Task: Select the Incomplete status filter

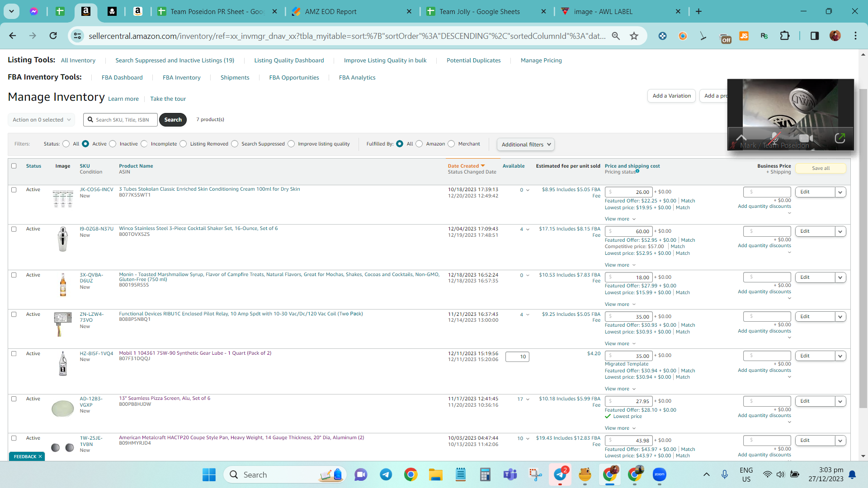Action: (144, 144)
